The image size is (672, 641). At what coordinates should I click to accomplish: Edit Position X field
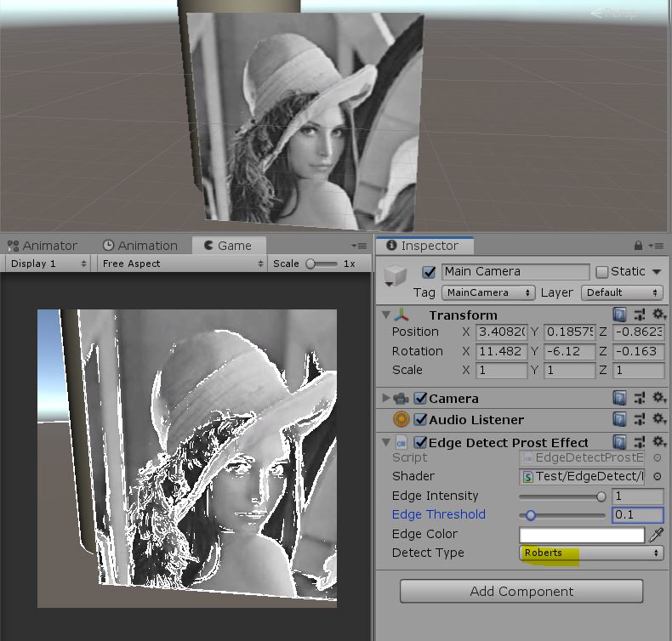501,332
